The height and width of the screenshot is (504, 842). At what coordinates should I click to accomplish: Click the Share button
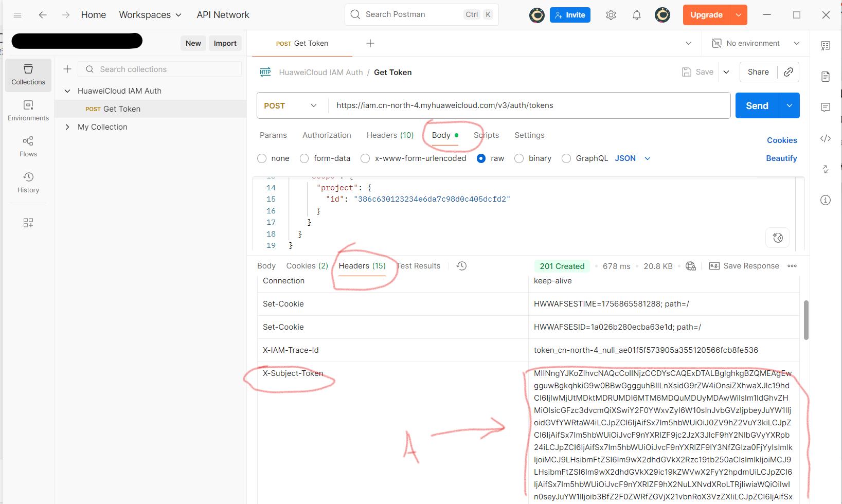point(759,72)
